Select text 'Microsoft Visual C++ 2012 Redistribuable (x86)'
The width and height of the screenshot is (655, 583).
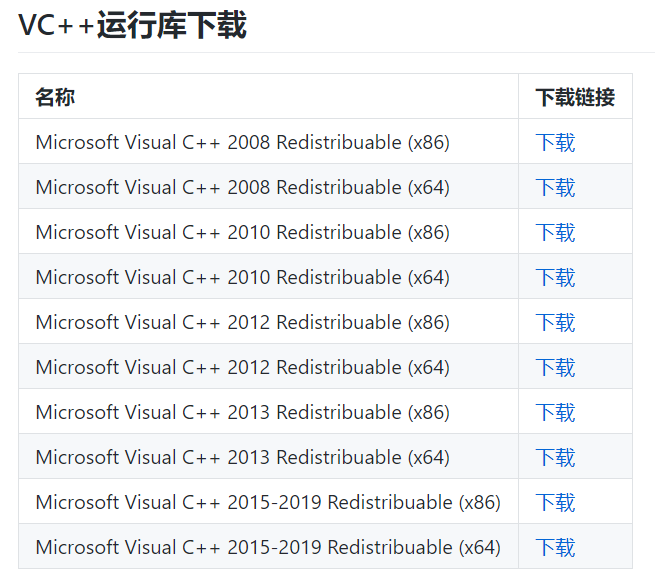click(243, 323)
